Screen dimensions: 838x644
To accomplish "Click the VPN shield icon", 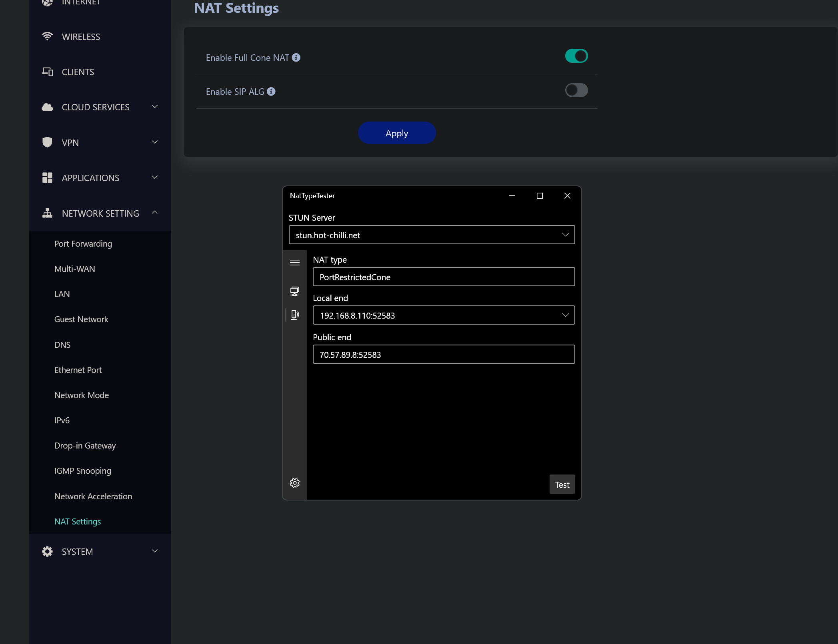I will pyautogui.click(x=47, y=142).
